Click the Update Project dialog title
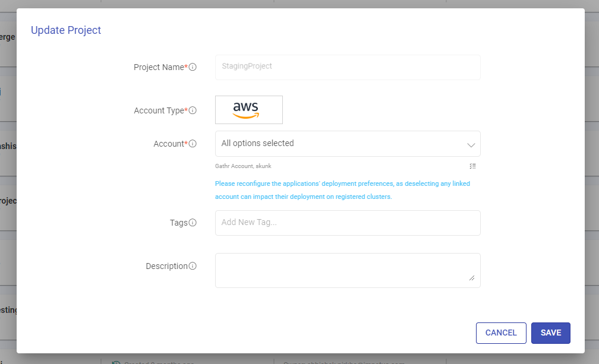This screenshot has height=364, width=599. click(x=66, y=30)
